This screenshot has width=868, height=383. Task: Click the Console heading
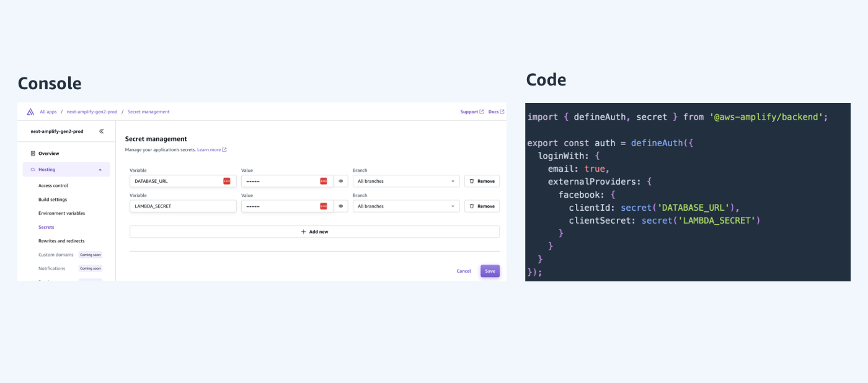click(50, 83)
